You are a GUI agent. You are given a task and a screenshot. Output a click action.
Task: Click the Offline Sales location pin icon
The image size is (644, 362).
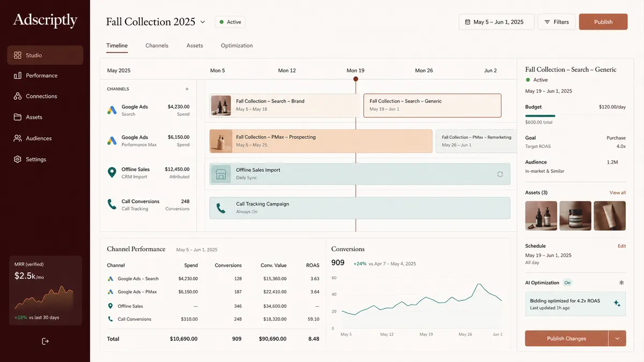[x=112, y=172]
